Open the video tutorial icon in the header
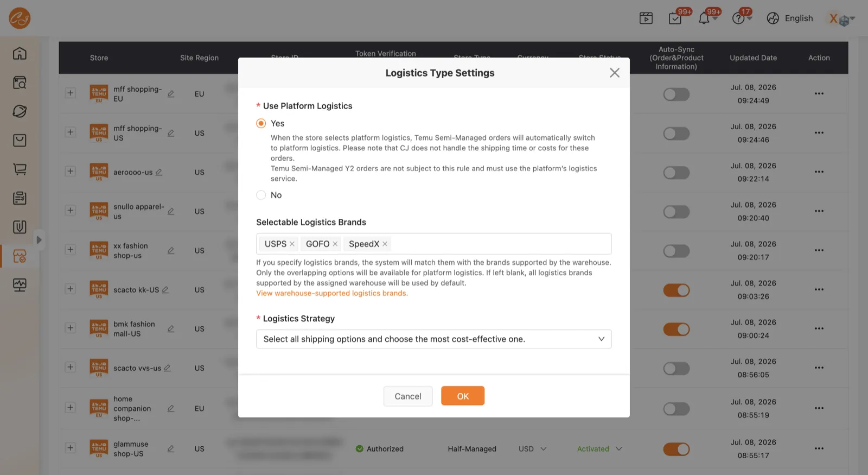This screenshot has width=868, height=475. (x=646, y=18)
